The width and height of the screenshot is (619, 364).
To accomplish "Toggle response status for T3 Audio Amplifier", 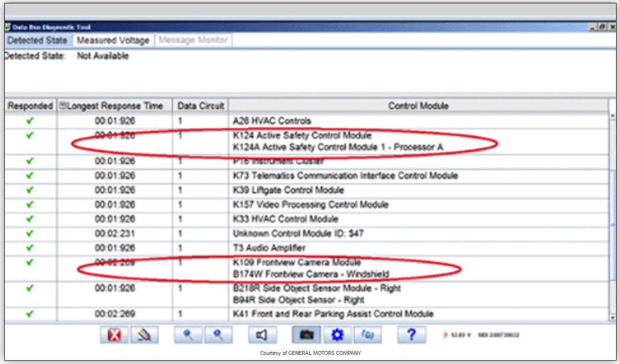I will pyautogui.click(x=29, y=248).
